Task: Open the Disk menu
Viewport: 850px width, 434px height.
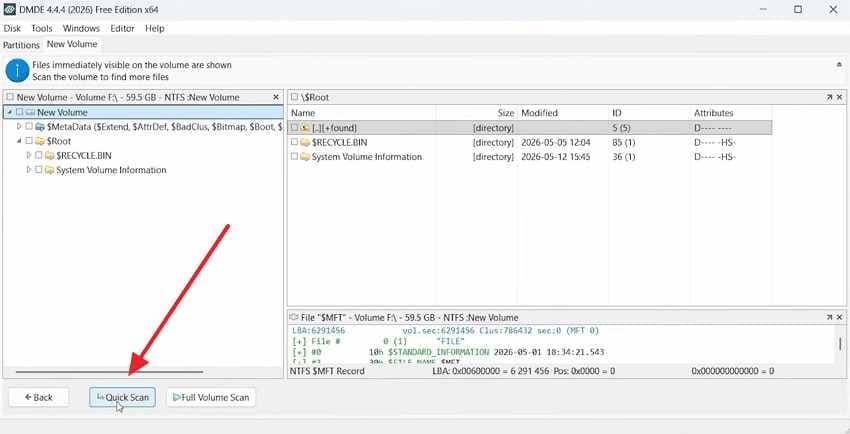Action: point(12,29)
